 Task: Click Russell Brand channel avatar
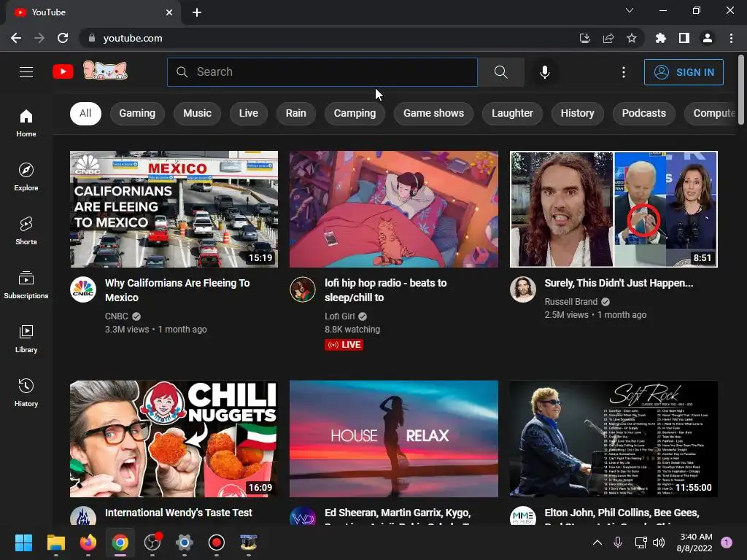(522, 289)
